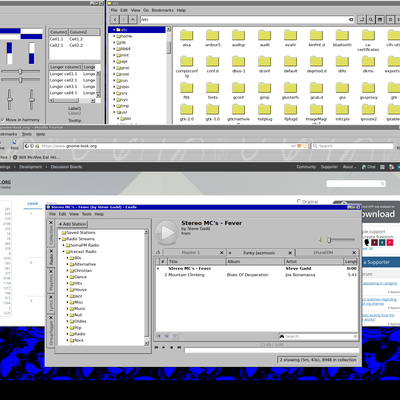
Task: Open the alsa folder
Action: click(187, 38)
